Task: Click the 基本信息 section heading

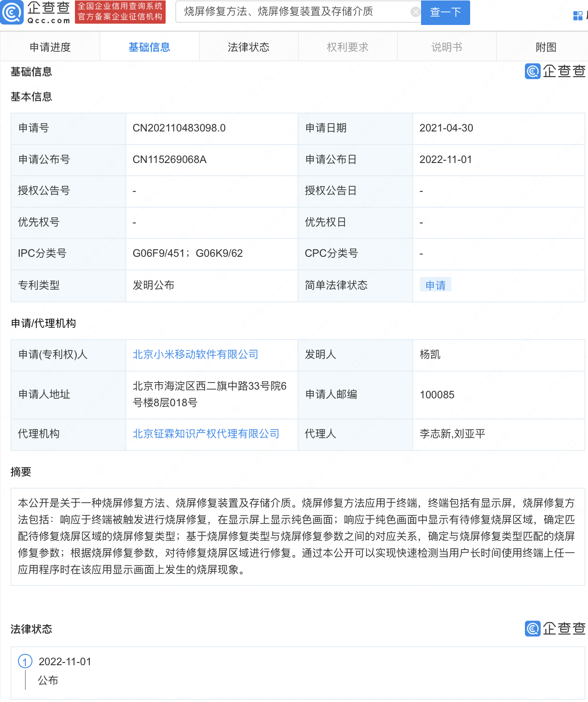Action: [x=32, y=96]
